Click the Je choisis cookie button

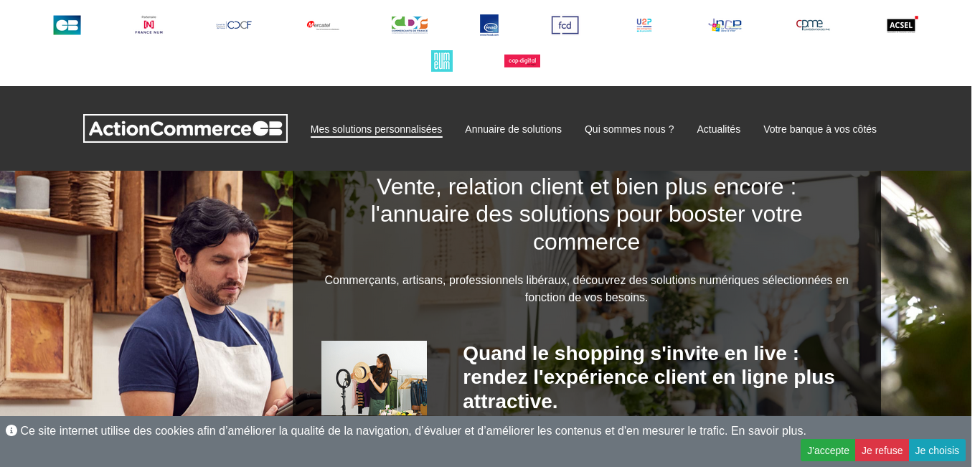(937, 451)
